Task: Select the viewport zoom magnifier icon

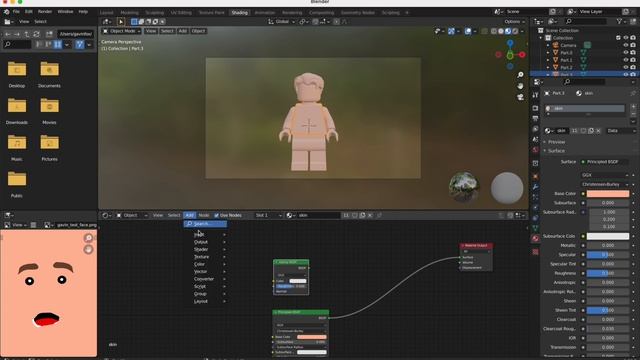Action: [520, 75]
